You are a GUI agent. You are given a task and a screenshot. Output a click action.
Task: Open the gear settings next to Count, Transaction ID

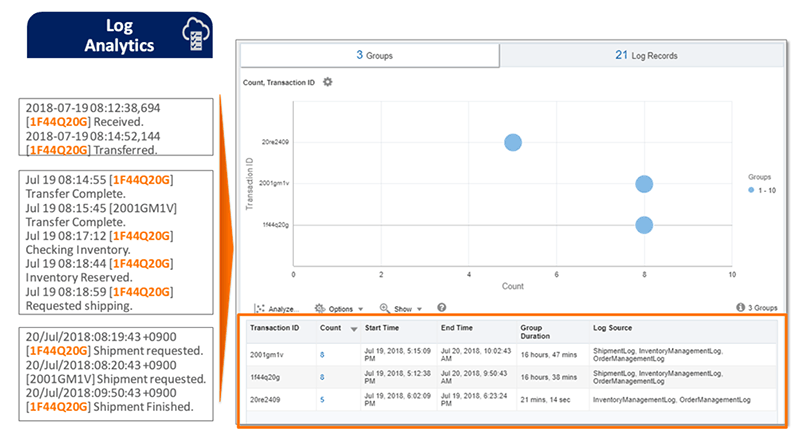pos(328,82)
